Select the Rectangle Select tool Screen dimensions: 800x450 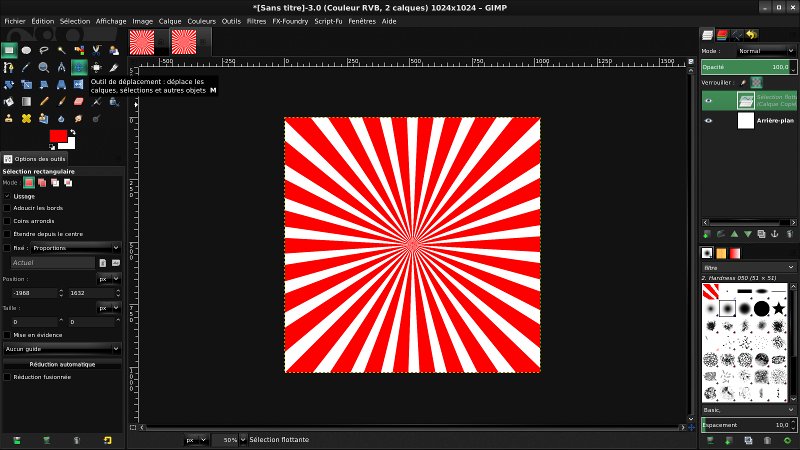[x=9, y=50]
